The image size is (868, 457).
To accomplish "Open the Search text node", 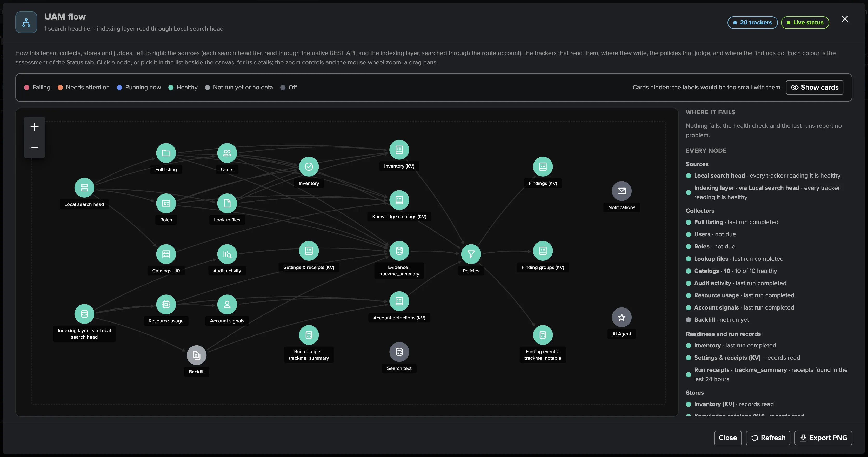I will [399, 352].
